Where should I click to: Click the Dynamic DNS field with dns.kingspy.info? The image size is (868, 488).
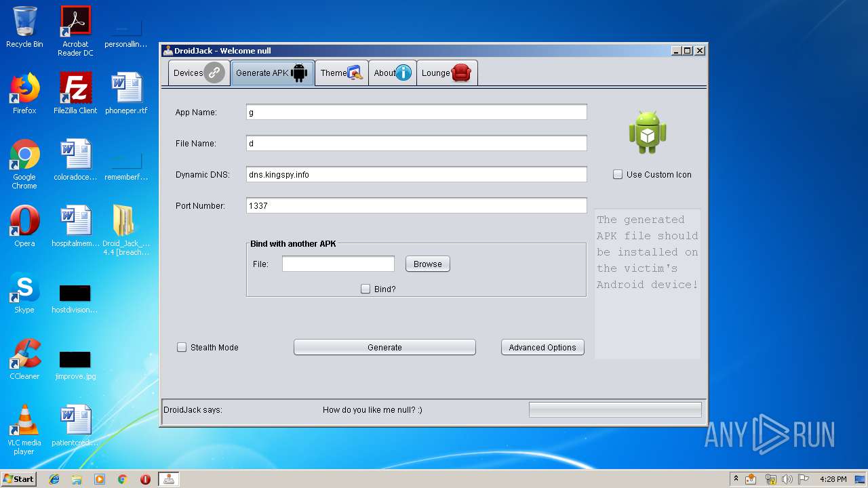click(x=416, y=174)
